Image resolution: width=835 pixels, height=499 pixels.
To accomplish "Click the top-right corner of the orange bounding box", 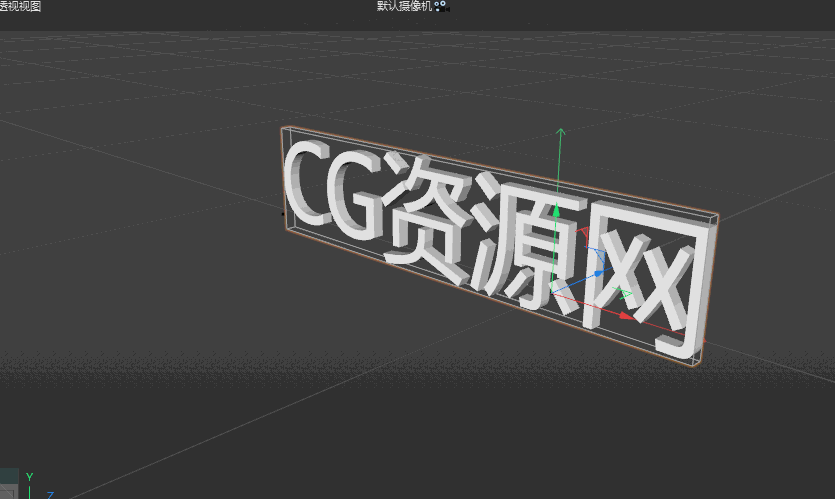I will (716, 215).
